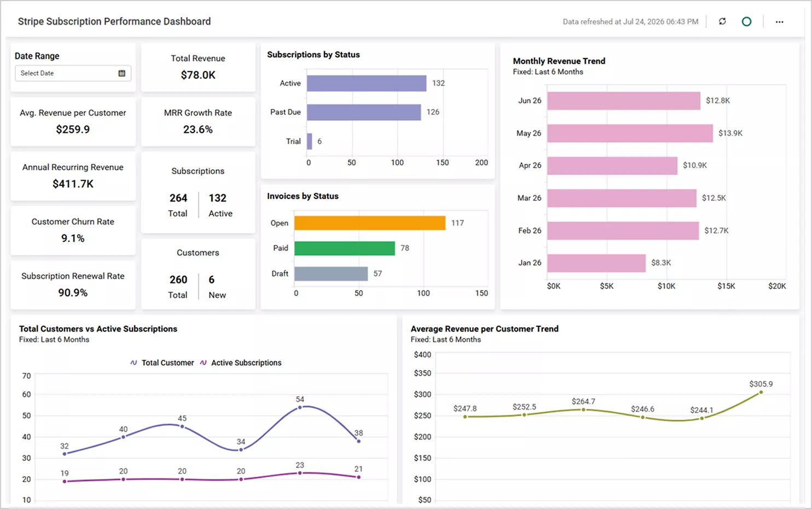Click the Annual Recurring Revenue $411.7K value
The height and width of the screenshot is (509, 812).
[x=73, y=184]
